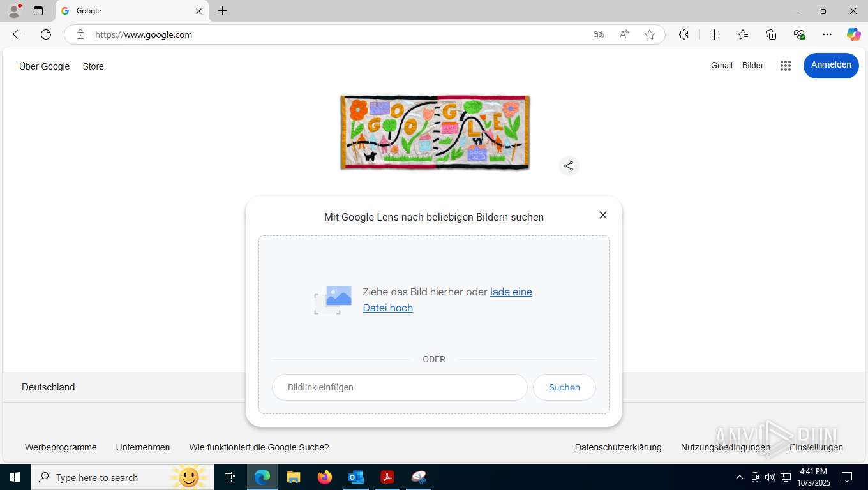Click the Suchen button
This screenshot has width=868, height=490.
tap(564, 387)
